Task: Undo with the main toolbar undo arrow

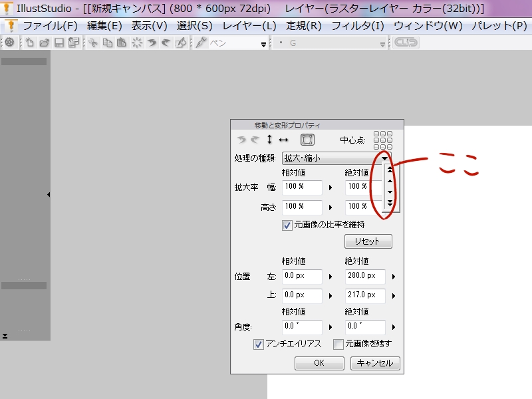Action: [152, 43]
